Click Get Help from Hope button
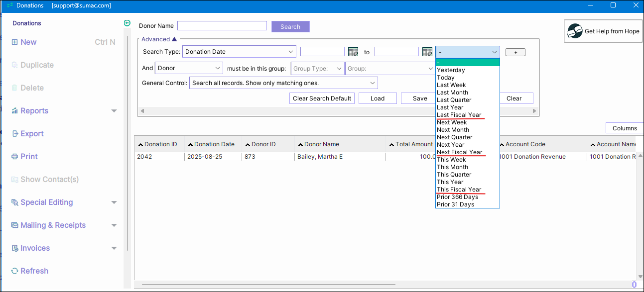This screenshot has height=292, width=644. [x=603, y=31]
